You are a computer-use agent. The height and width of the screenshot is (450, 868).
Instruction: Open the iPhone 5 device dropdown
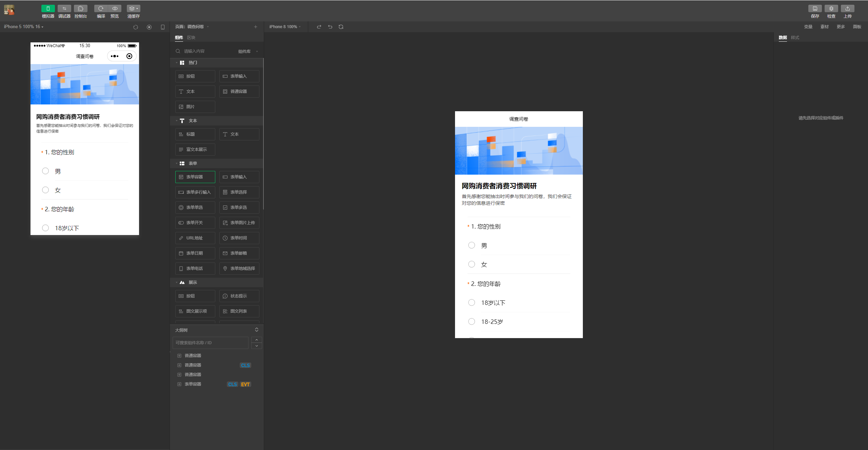click(24, 26)
